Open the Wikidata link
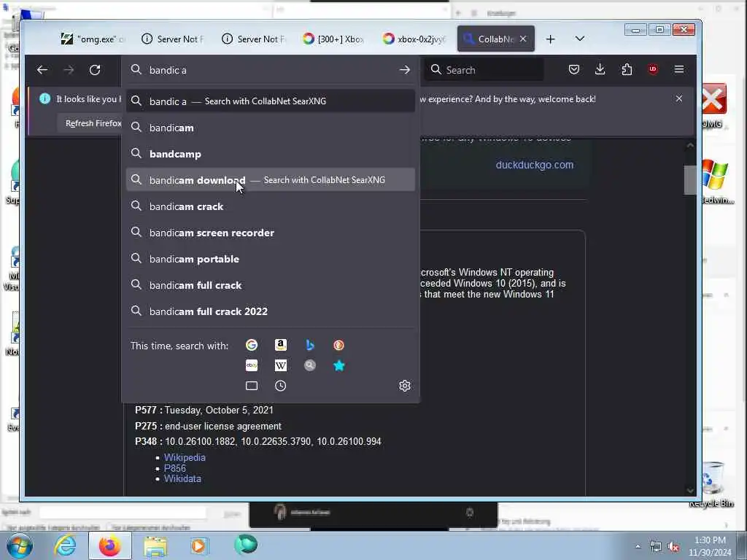The width and height of the screenshot is (747, 560). (182, 478)
